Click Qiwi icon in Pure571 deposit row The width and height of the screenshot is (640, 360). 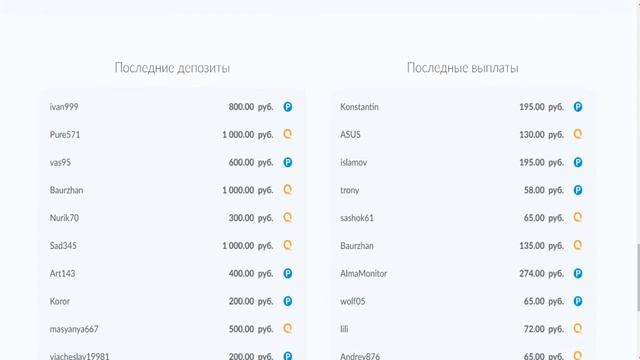(x=288, y=134)
